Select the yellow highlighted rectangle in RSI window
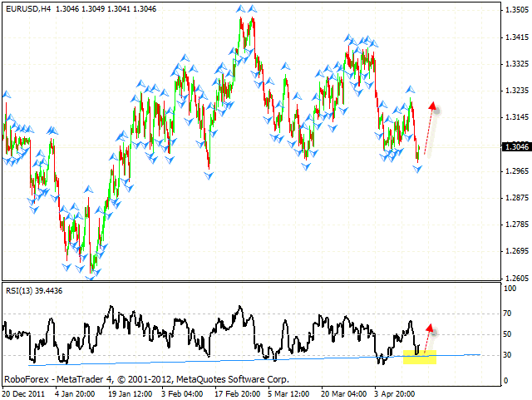 coord(420,357)
